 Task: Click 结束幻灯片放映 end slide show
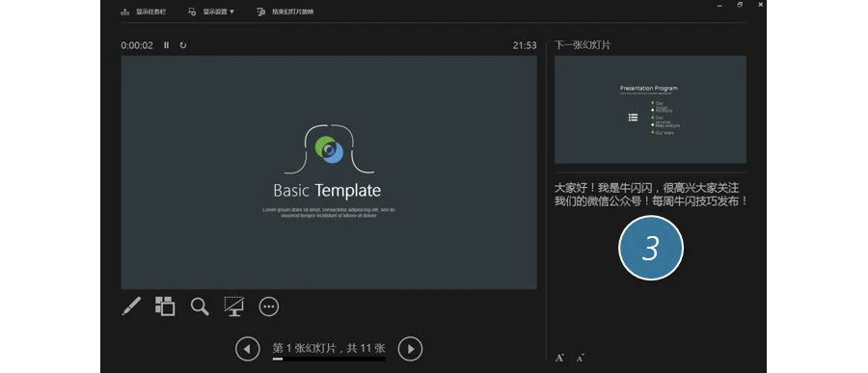click(x=285, y=11)
